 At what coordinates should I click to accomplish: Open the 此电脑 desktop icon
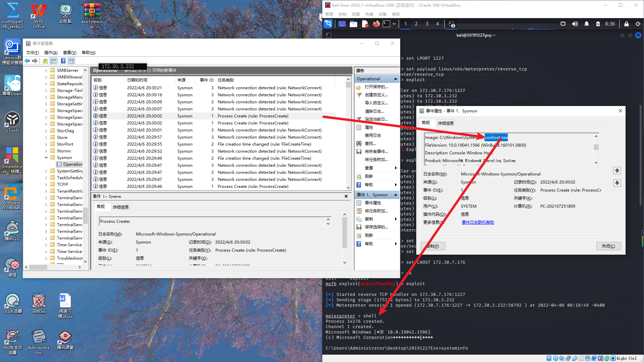pos(65,14)
